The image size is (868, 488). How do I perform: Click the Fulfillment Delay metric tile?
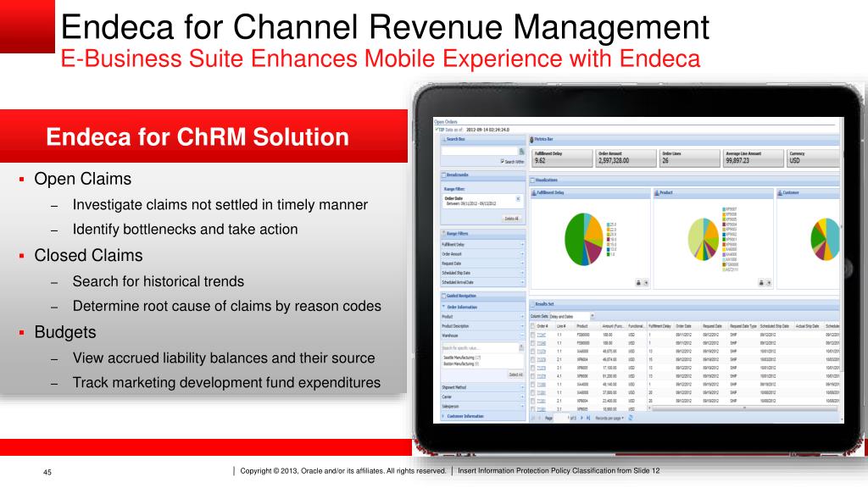(x=562, y=158)
